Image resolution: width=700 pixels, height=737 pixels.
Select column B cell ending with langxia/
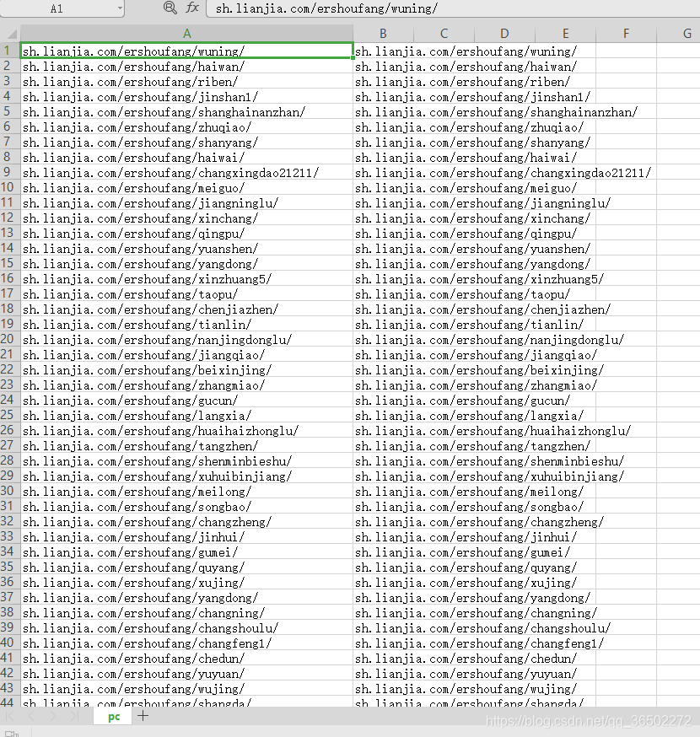point(383,415)
